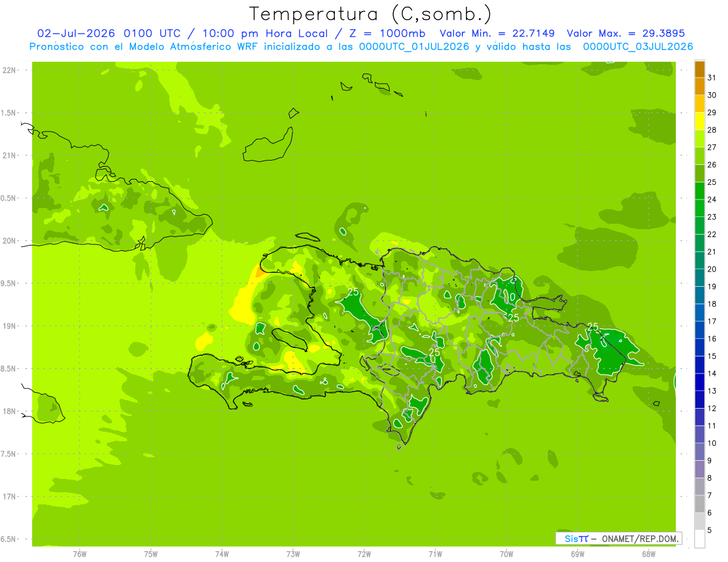The height and width of the screenshot is (562, 728).
Task: Pick the orange swatch between 29 and 30
Action: (699, 104)
